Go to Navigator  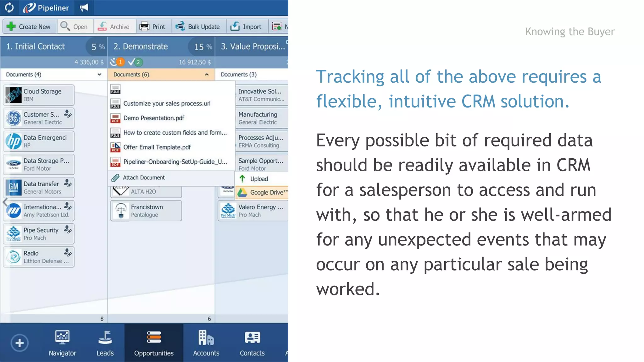point(62,343)
